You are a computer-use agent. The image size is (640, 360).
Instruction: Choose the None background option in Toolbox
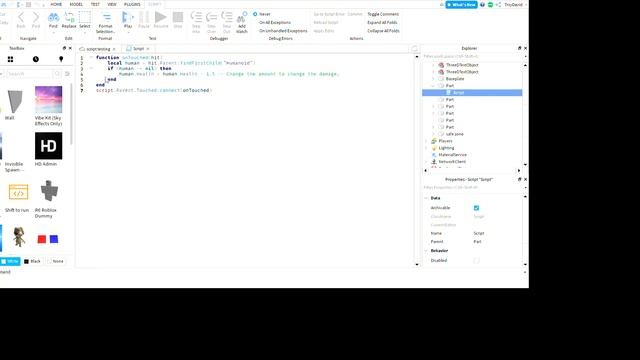(56, 261)
